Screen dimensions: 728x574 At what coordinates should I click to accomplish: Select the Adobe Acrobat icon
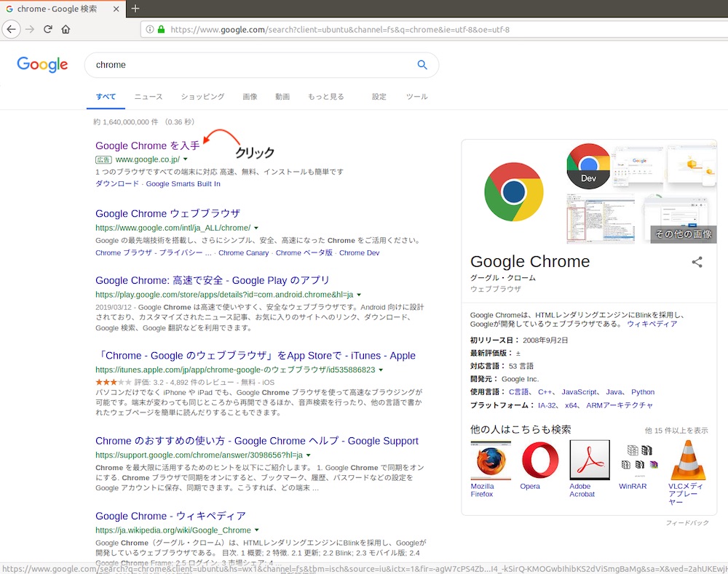coord(590,460)
